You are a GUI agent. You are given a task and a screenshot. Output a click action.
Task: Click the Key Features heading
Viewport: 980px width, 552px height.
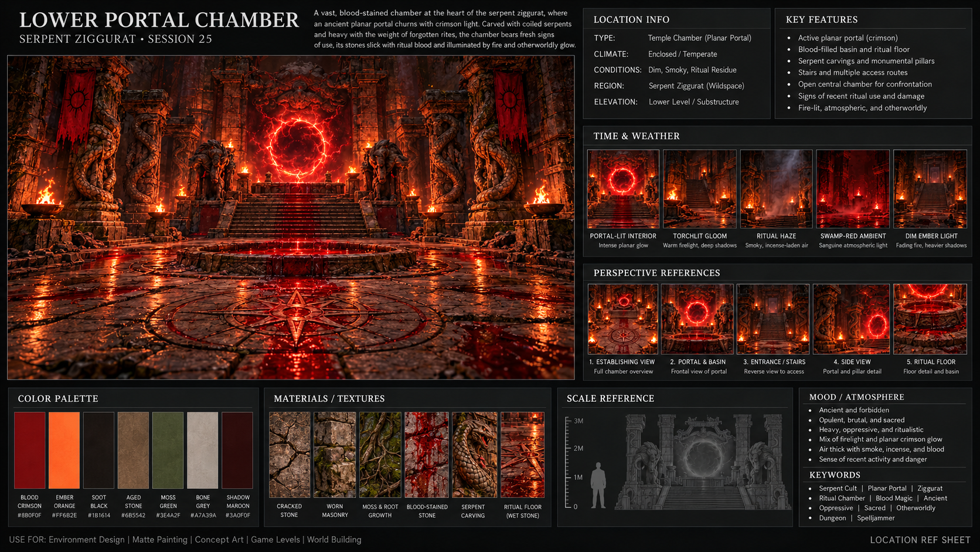pos(821,19)
